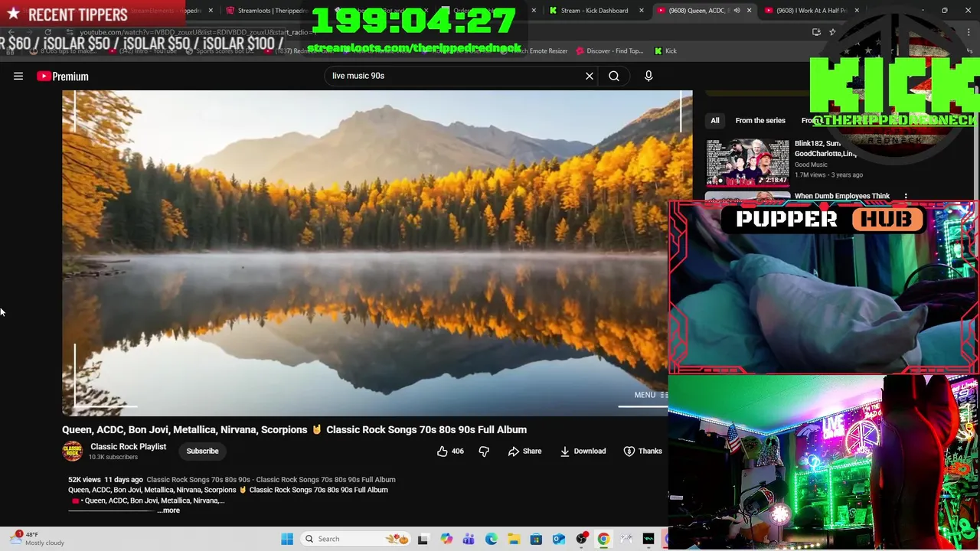Dislike the video with thumbs down
Image resolution: width=980 pixels, height=551 pixels.
(484, 452)
